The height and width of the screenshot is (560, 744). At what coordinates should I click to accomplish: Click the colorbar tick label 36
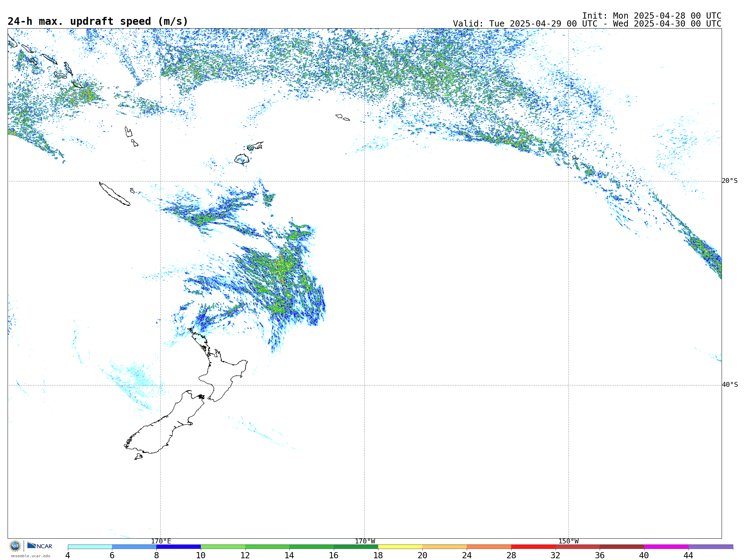click(600, 555)
